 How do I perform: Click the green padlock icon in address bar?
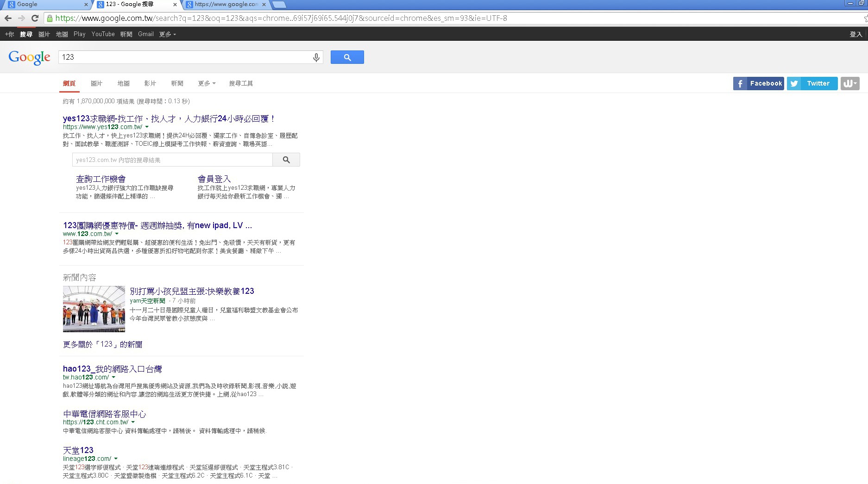[50, 18]
